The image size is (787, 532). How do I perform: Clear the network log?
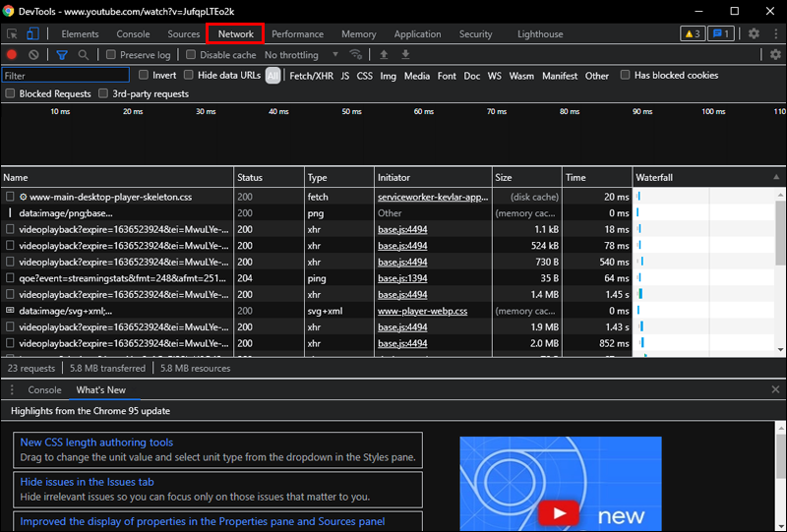tap(34, 55)
